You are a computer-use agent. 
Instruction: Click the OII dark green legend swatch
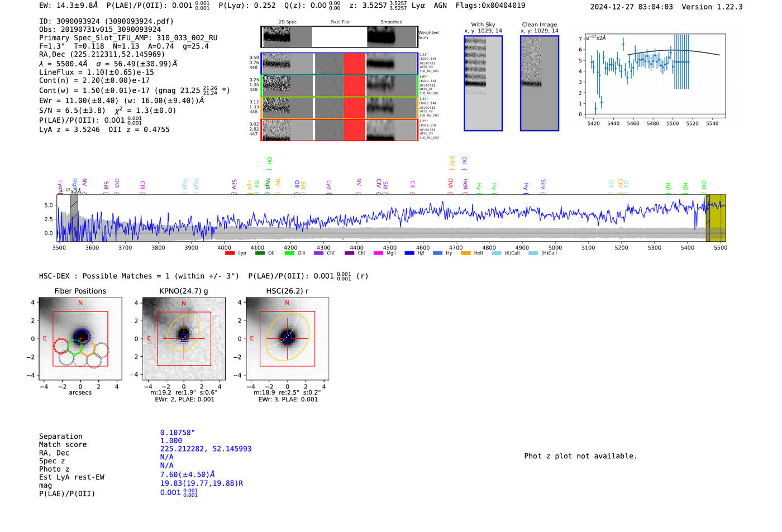coord(260,253)
